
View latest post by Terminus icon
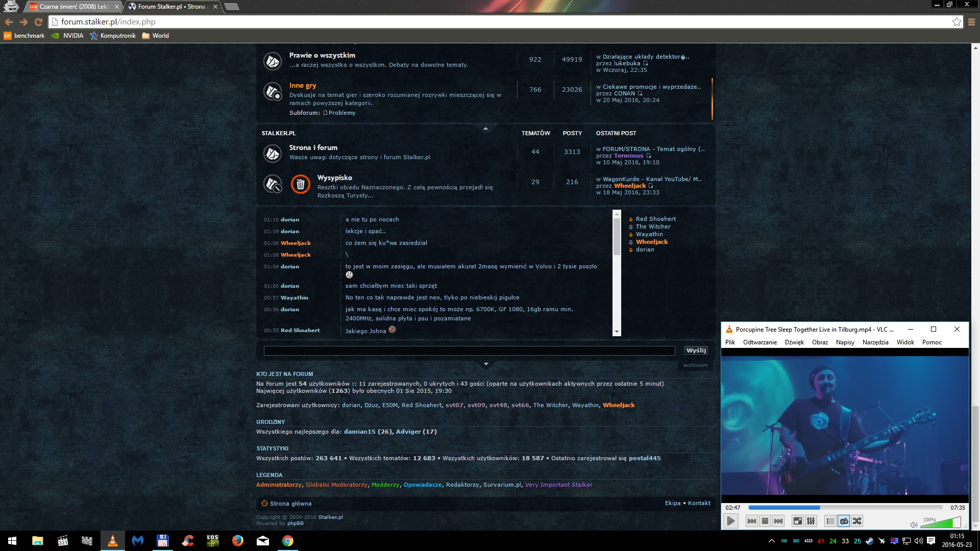pos(649,156)
